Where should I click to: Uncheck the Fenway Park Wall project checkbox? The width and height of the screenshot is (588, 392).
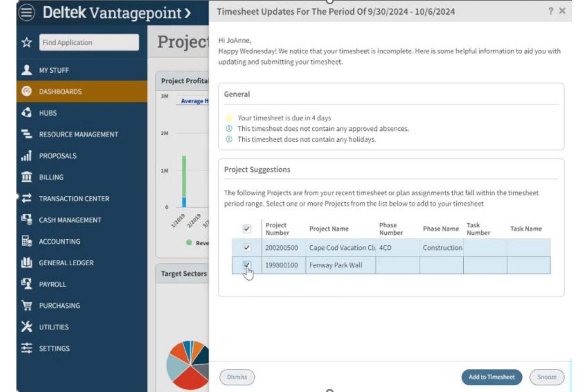point(247,265)
